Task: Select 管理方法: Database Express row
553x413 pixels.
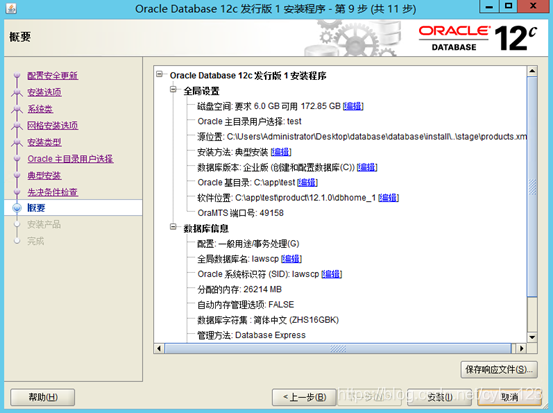Action: click(x=251, y=335)
